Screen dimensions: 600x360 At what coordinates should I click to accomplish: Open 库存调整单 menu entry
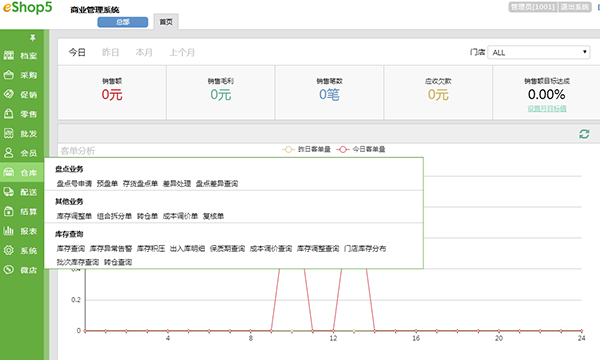74,216
